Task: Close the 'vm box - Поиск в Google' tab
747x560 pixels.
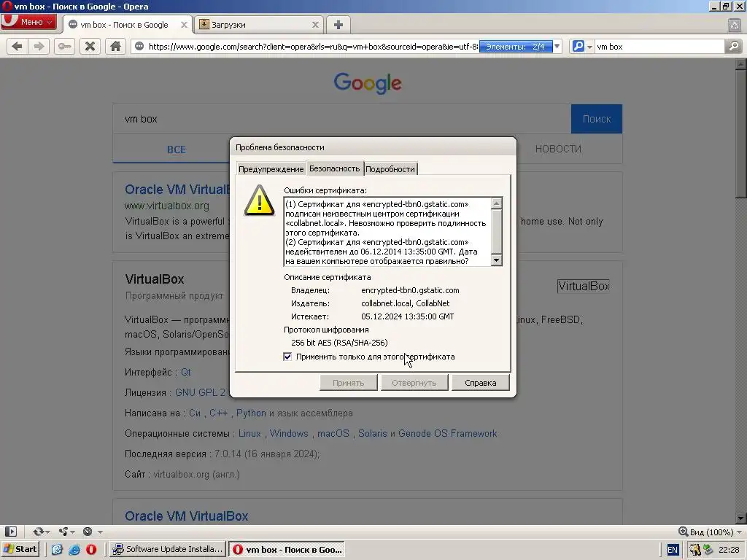Action: (184, 25)
